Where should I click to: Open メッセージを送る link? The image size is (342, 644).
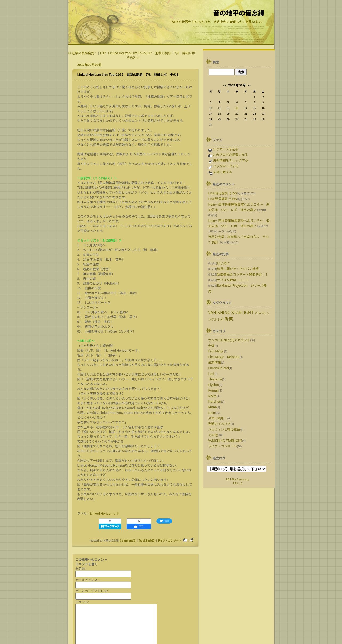point(225,149)
